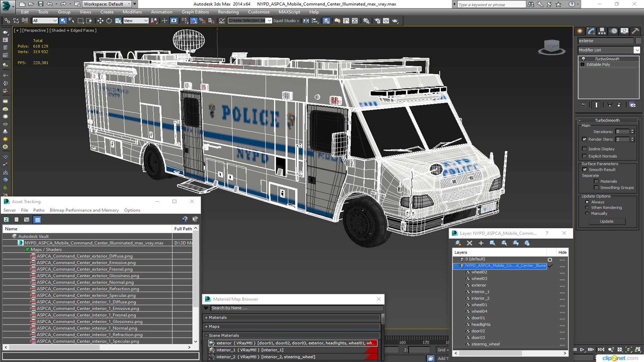Screen dimensions: 644x362
Task: Open the Material Editor icon
Action: click(x=366, y=21)
